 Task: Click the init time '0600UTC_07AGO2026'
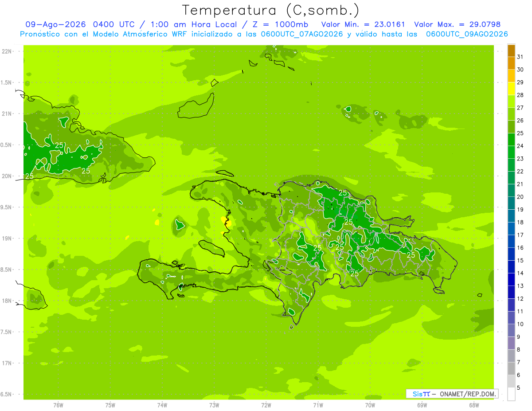[302, 34]
